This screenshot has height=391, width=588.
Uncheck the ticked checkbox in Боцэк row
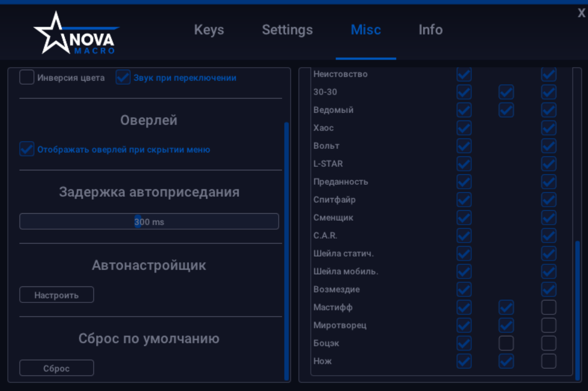point(464,343)
